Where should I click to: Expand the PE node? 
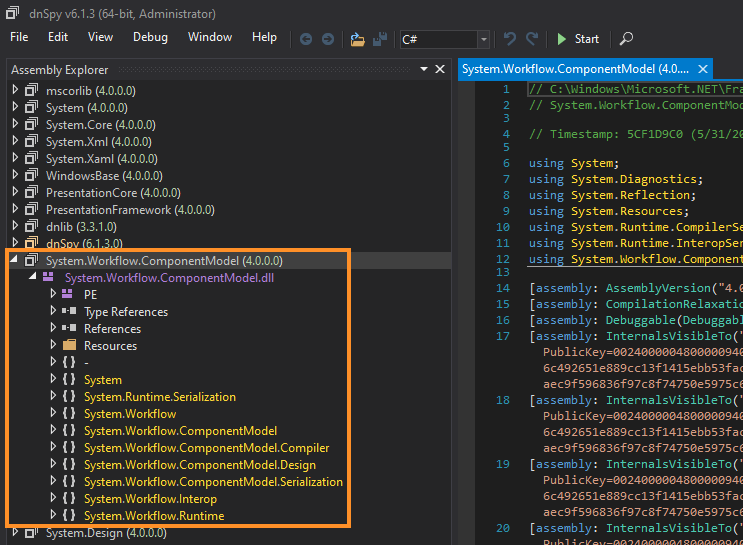coord(53,294)
